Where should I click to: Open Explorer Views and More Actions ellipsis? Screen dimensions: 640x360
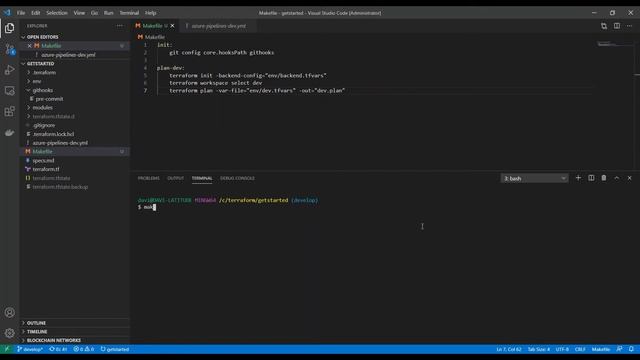(x=119, y=26)
